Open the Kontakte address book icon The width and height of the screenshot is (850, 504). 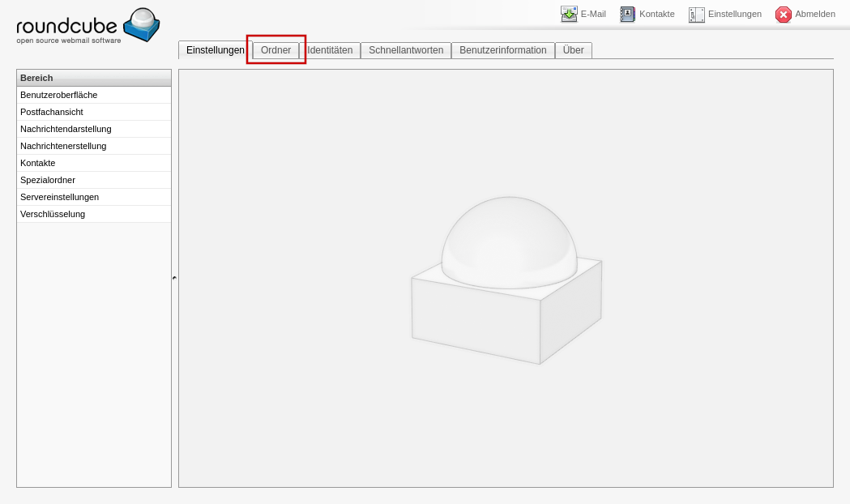[628, 14]
